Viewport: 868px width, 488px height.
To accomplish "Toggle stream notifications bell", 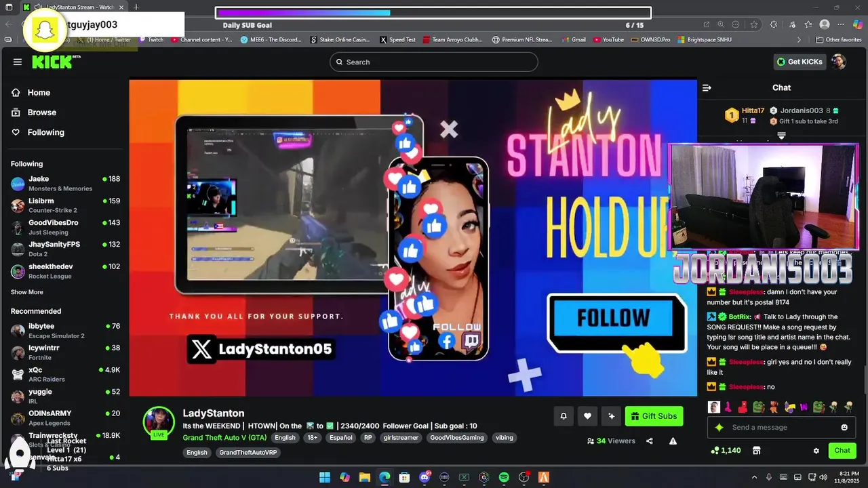I will [563, 416].
